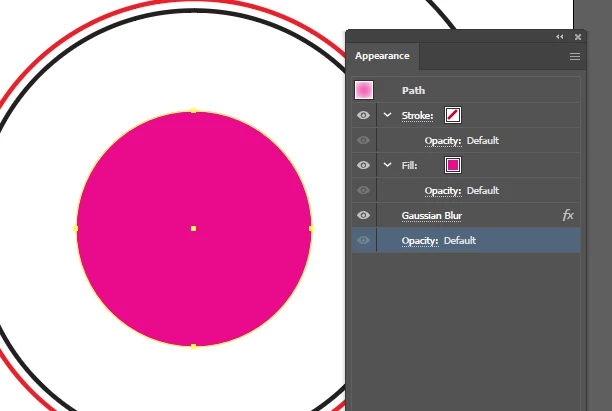The width and height of the screenshot is (612, 411).
Task: Open the Stroke panel link
Action: [x=417, y=116]
